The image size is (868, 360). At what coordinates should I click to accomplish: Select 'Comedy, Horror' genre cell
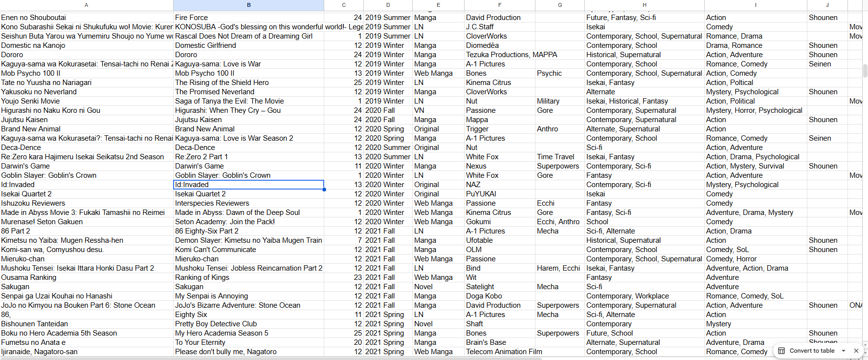pyautogui.click(x=756, y=259)
